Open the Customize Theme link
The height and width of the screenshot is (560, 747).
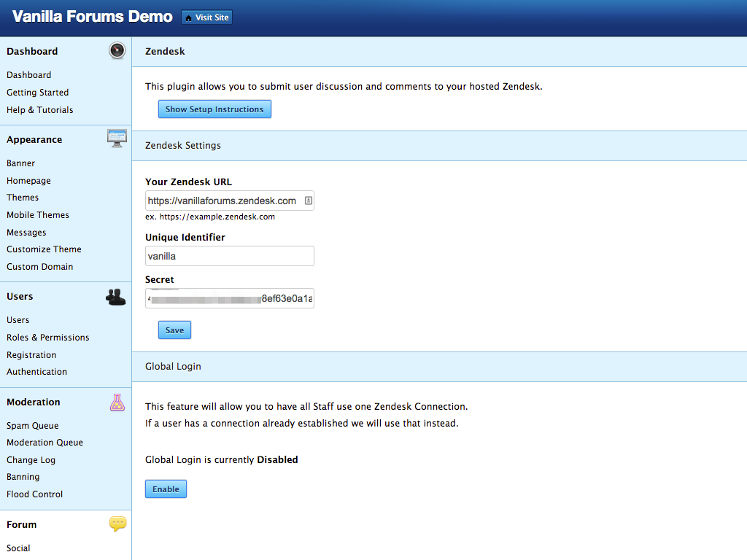point(44,249)
